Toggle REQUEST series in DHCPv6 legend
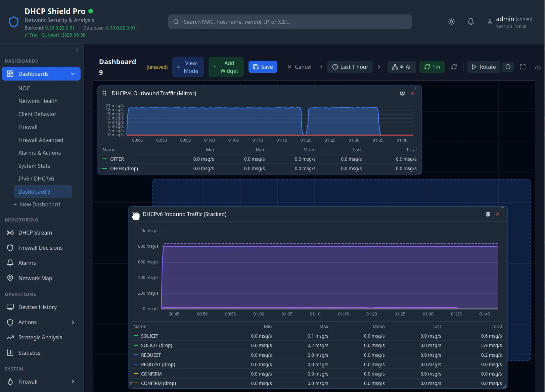This screenshot has width=545, height=392. coord(151,355)
